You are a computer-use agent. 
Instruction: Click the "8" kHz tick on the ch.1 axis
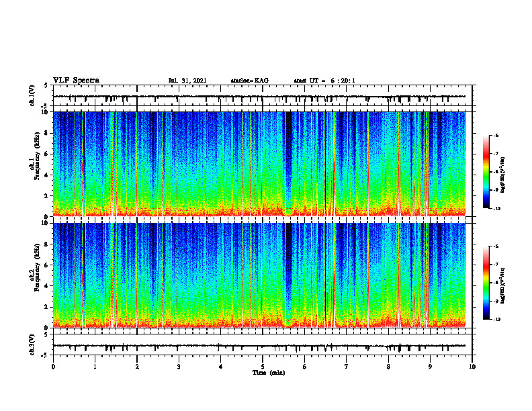pos(47,133)
